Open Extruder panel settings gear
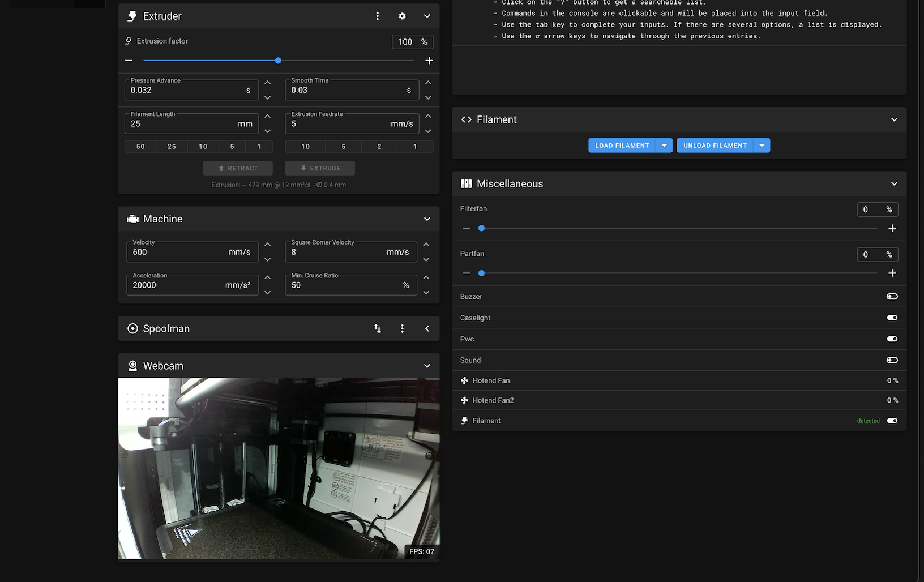This screenshot has width=924, height=582. click(402, 16)
